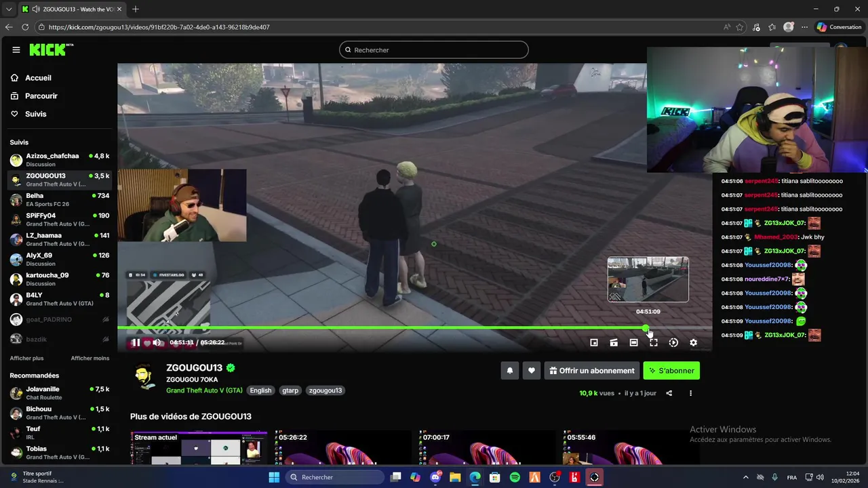Image resolution: width=868 pixels, height=488 pixels.
Task: Select the English tag
Action: [260, 390]
